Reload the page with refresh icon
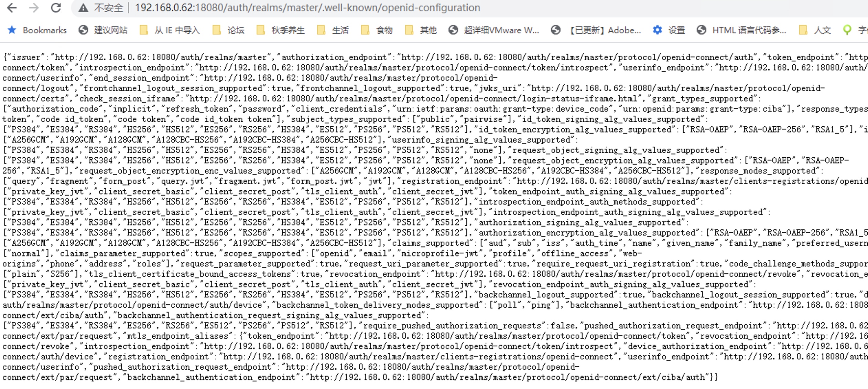Viewport: 868px width, 389px height. click(56, 8)
